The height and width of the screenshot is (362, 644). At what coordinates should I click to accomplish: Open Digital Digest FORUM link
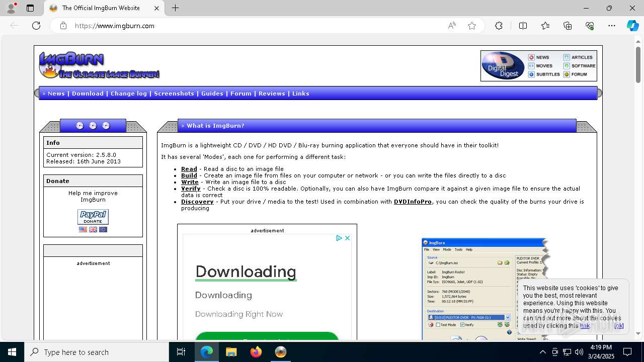575,74
